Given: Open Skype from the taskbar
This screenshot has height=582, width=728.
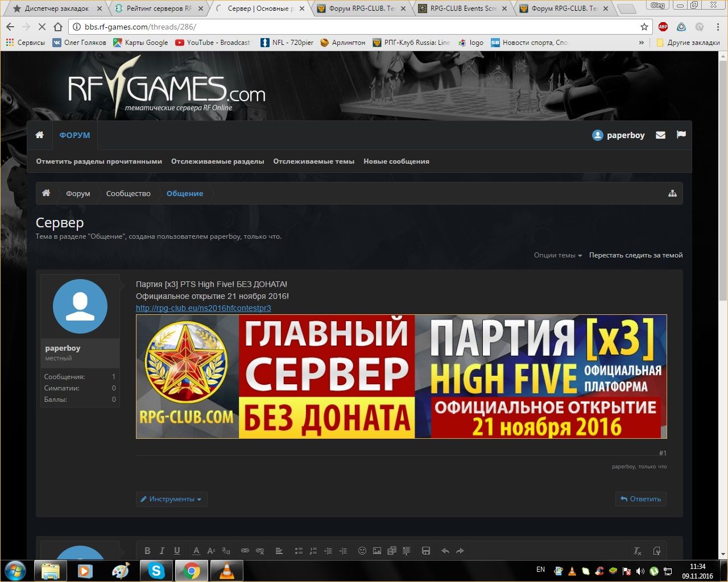Looking at the screenshot, I should click(156, 570).
